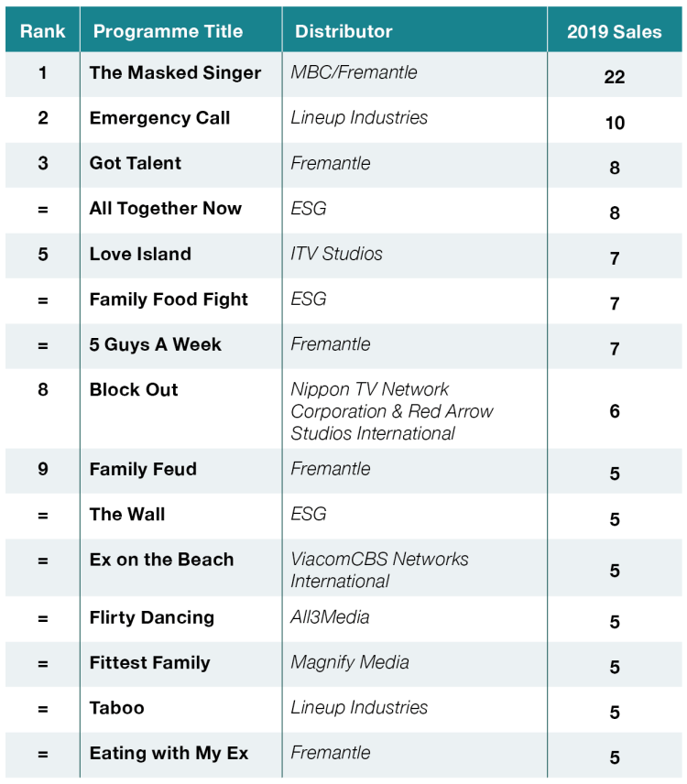Click 5 Guys A Week title
Image resolution: width=687 pixels, height=784 pixels.
pos(155,344)
